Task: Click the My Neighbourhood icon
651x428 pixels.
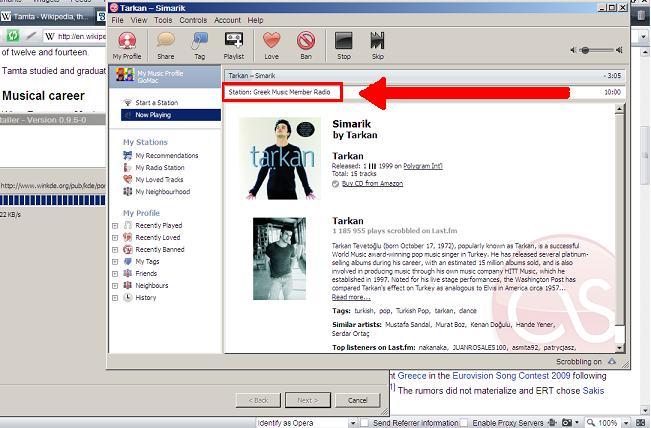Action: tap(127, 191)
